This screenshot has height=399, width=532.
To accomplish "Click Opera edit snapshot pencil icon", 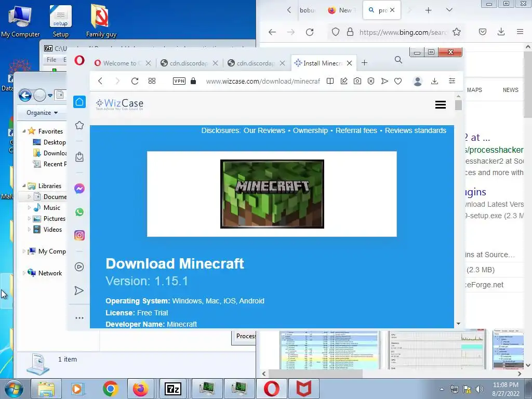I will pos(344,81).
